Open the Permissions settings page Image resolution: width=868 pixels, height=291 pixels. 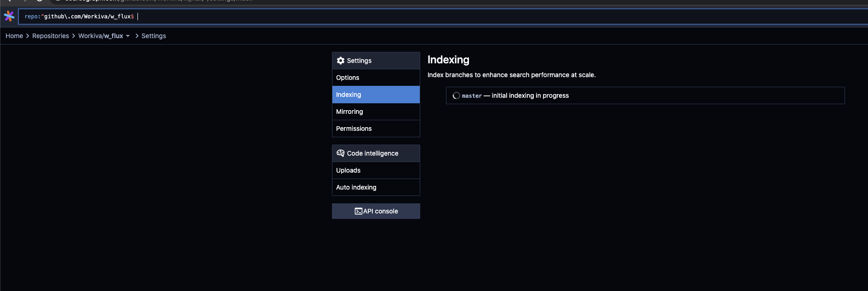click(x=376, y=129)
